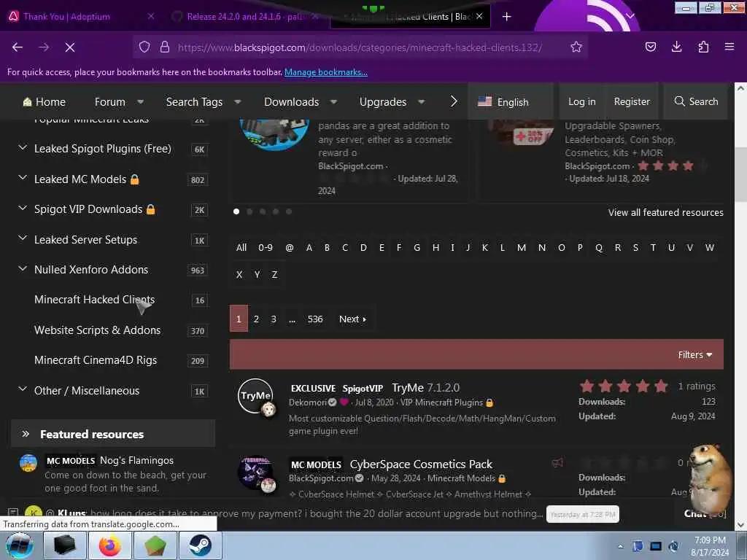Open the TryMe resource avatar thumbnail
Viewport: 747px width, 560px height.
(x=256, y=396)
